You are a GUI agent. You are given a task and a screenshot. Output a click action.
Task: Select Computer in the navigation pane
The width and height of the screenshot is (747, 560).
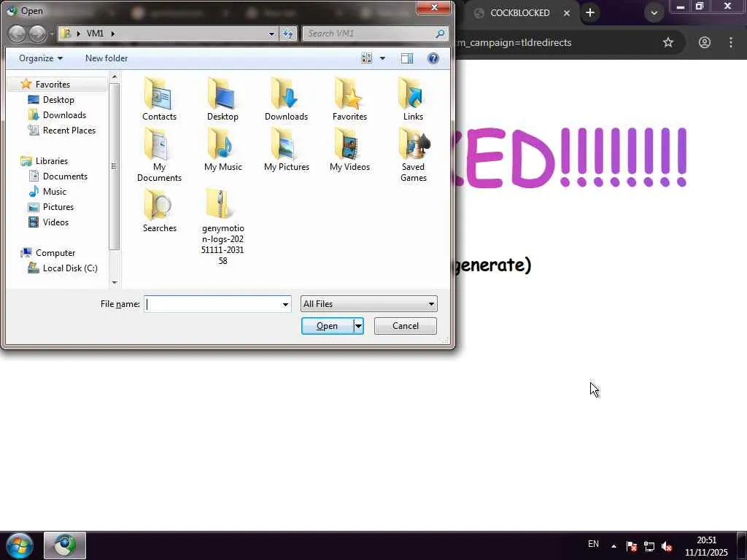[55, 253]
